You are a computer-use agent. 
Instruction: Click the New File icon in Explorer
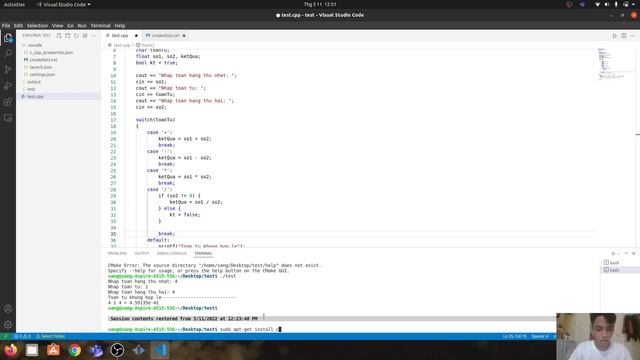pyautogui.click(x=59, y=36)
